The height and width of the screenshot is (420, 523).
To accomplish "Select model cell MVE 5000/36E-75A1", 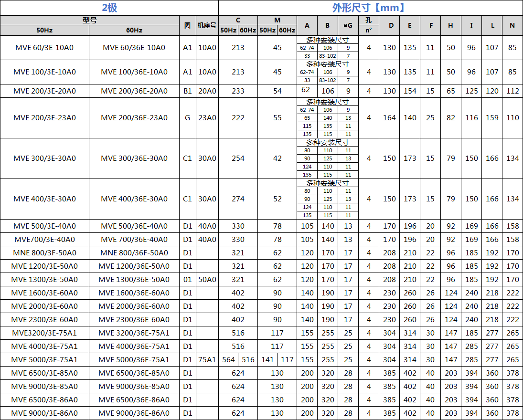I will click(x=134, y=360).
